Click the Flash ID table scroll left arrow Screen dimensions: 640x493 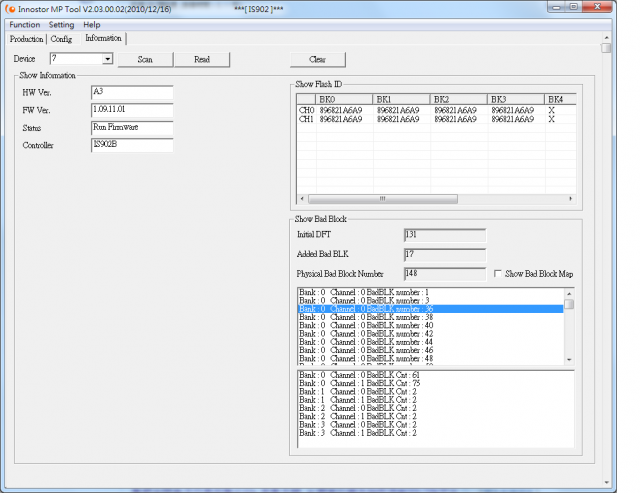click(x=302, y=199)
